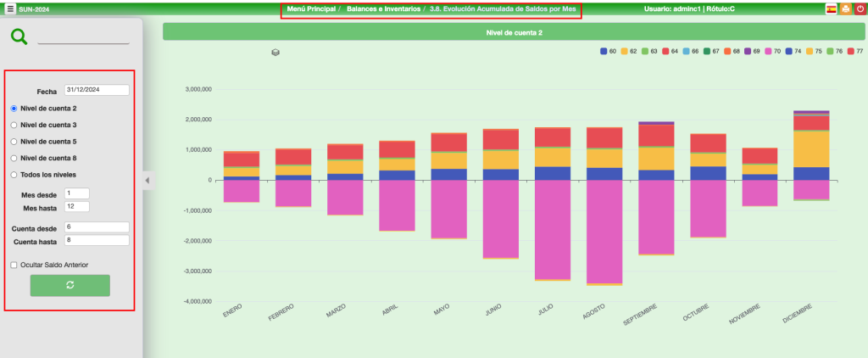Viewport: 868px width, 358px height.
Task: Select the Nivel de cuenta 3 radio
Action: (x=14, y=125)
